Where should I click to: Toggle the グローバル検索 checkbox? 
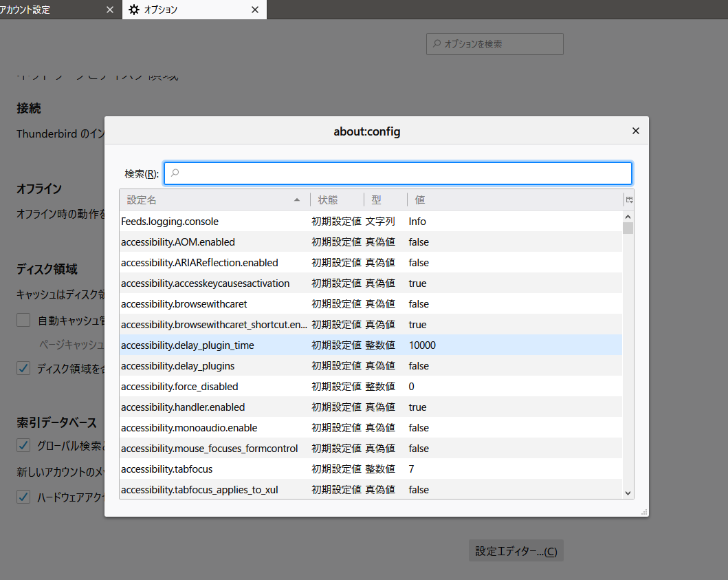coord(23,445)
